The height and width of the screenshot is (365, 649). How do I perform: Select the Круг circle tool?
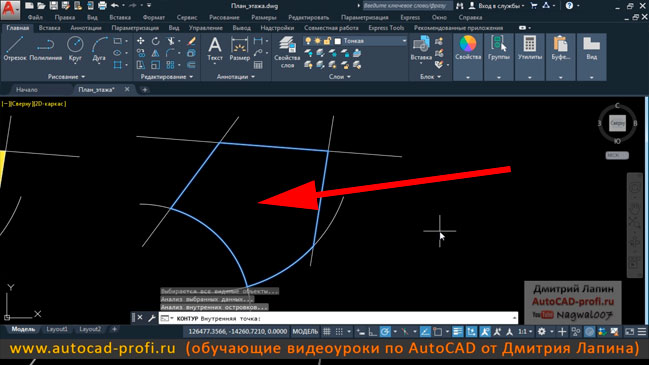click(x=75, y=48)
